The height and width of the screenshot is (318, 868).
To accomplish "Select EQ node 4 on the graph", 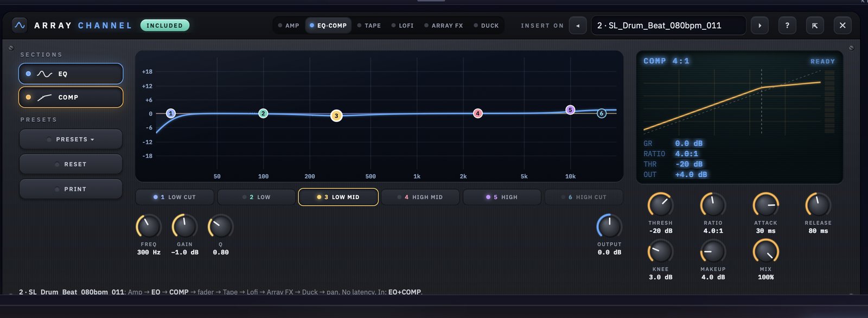I will pyautogui.click(x=477, y=113).
